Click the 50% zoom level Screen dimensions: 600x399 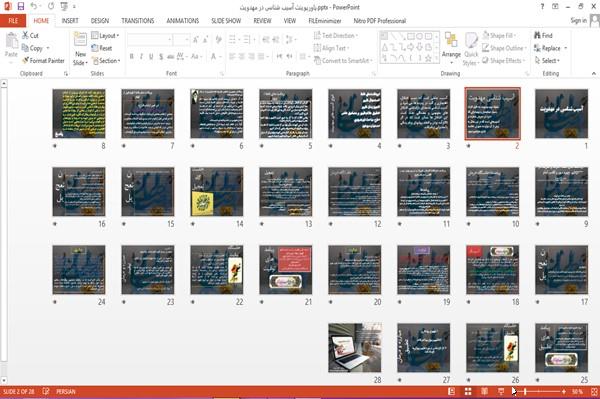pos(577,391)
